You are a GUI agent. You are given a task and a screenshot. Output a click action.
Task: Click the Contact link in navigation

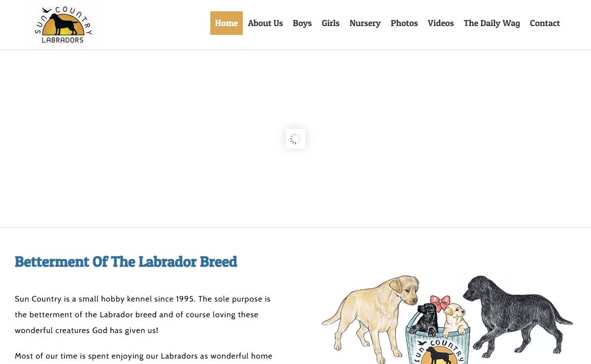(545, 23)
